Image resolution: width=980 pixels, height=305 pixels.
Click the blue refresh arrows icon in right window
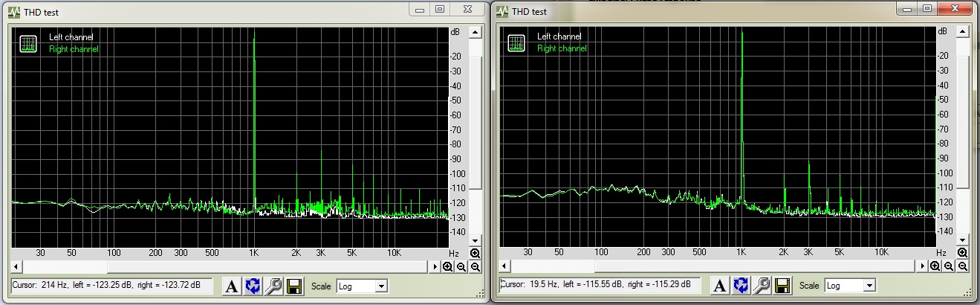pyautogui.click(x=740, y=286)
